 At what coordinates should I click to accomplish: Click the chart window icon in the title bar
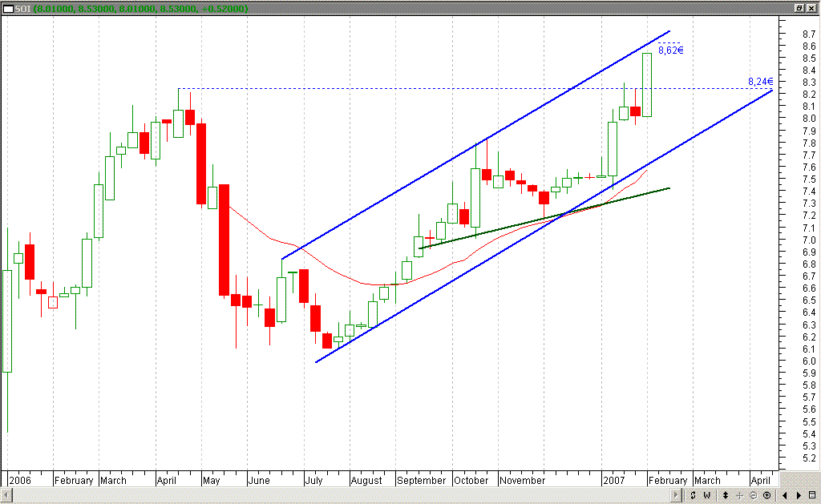(9, 9)
